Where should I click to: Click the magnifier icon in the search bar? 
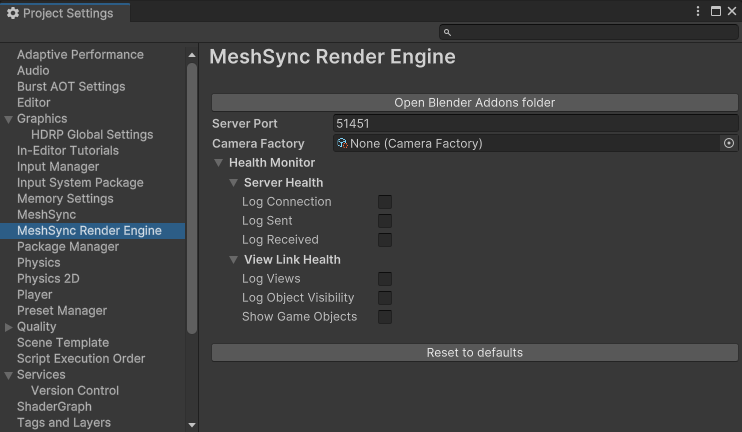[447, 33]
